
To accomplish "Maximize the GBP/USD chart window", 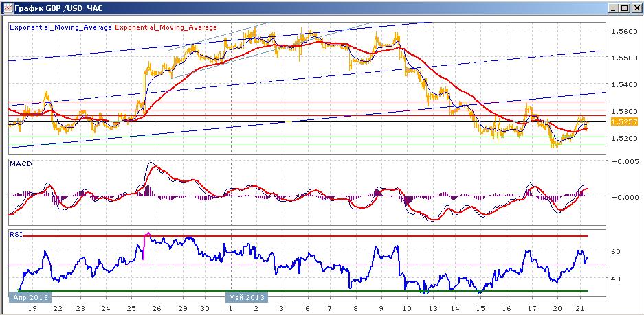I will tap(624, 8).
